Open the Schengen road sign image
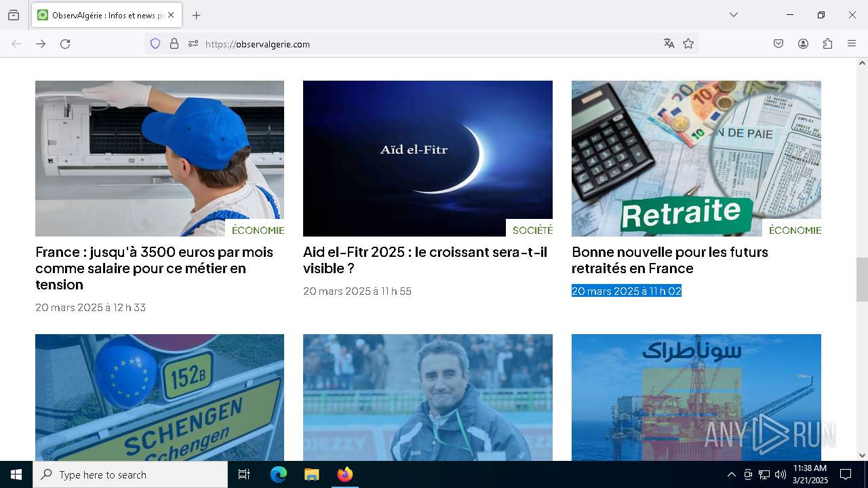 tap(159, 397)
